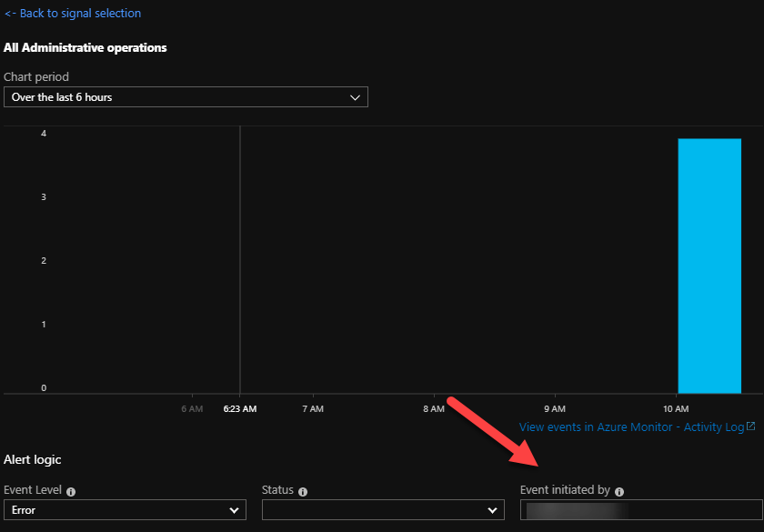764x532 pixels.
Task: Click the external-link icon after Activity Log
Action: 750,427
